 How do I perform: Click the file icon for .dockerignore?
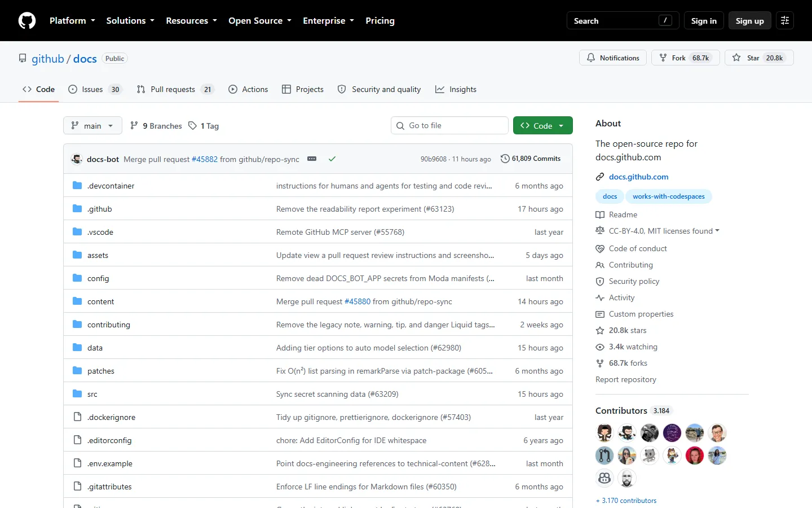pos(77,417)
